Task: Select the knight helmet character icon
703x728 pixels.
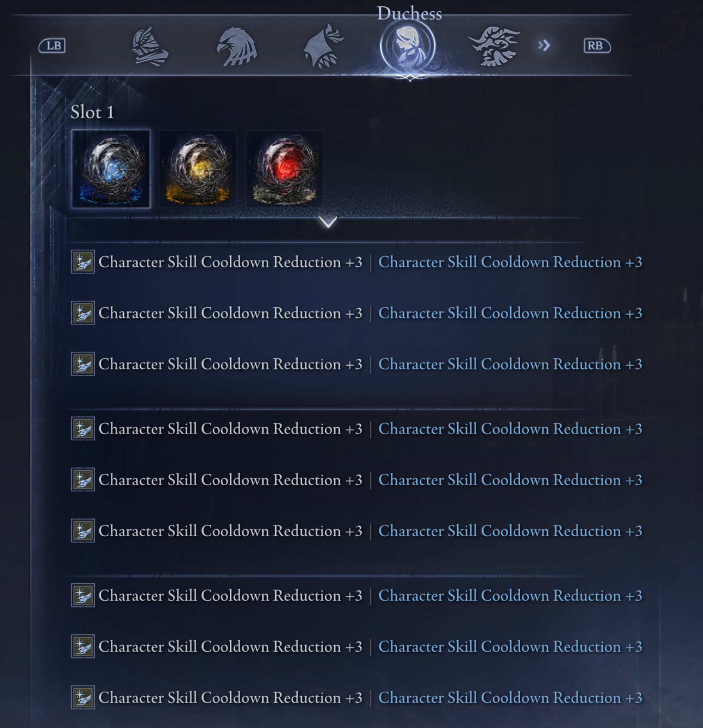Action: tap(150, 47)
